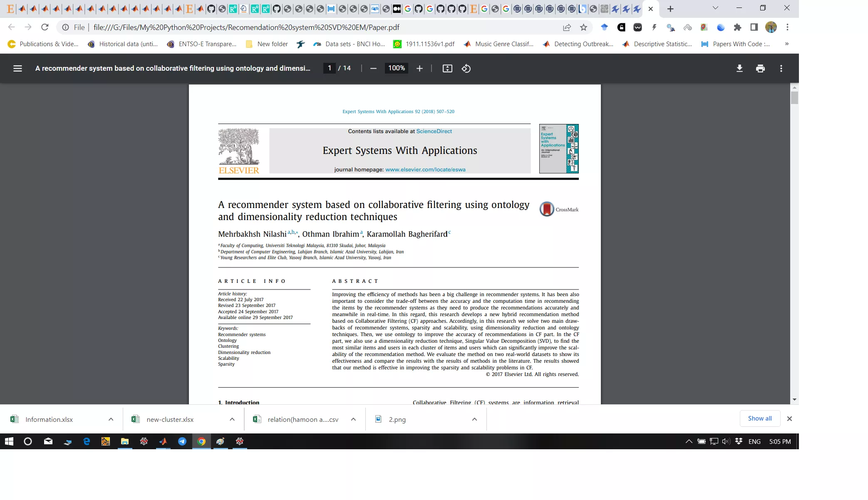Click scrollbar down arrow

(x=794, y=399)
